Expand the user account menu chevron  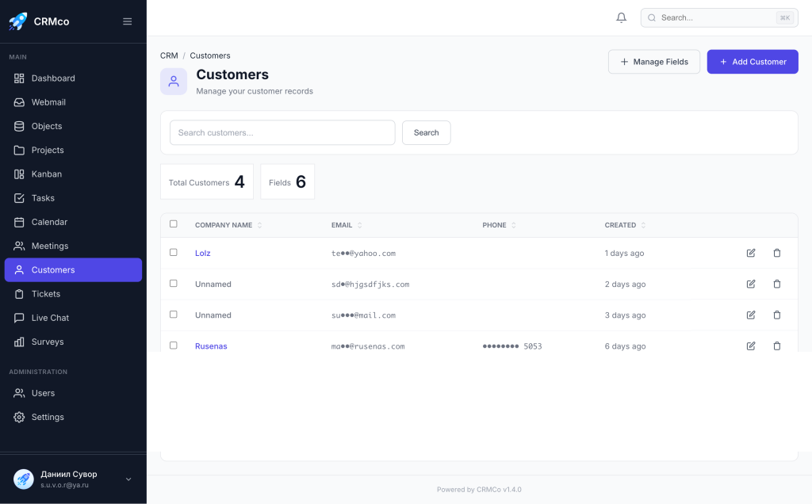pyautogui.click(x=128, y=479)
